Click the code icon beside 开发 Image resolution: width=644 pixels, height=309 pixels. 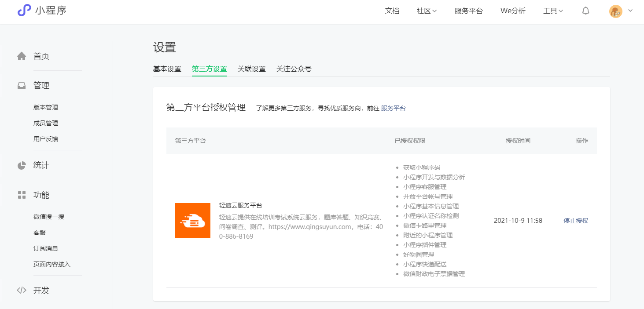22,290
